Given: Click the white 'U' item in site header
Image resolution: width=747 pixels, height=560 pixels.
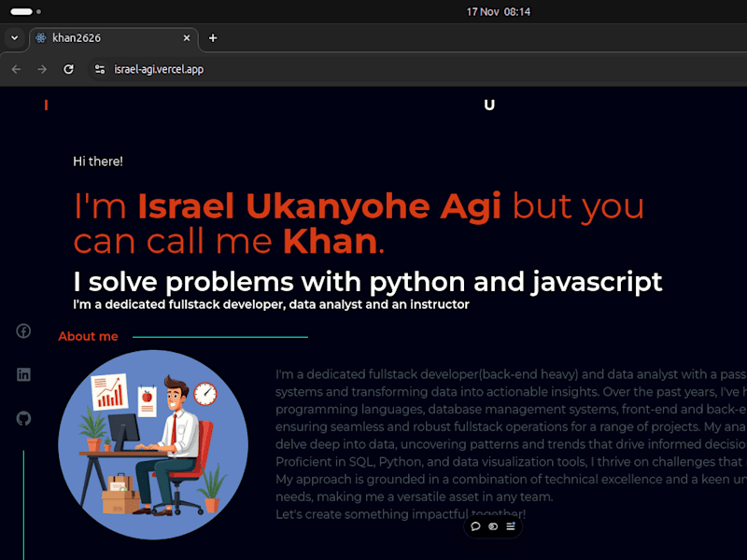Looking at the screenshot, I should coord(489,105).
